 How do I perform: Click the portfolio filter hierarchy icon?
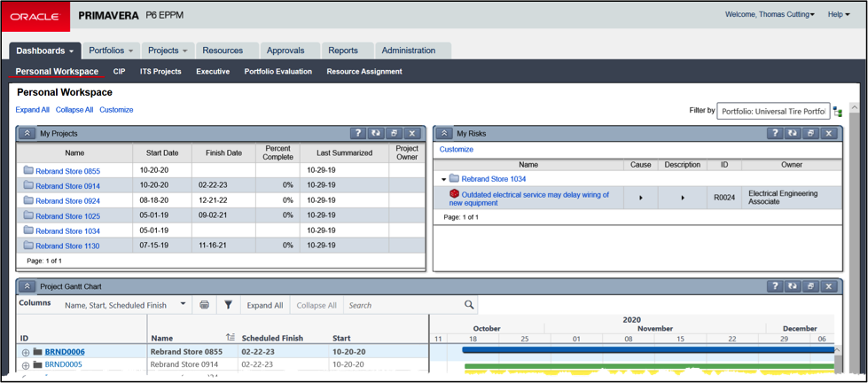[x=838, y=112]
